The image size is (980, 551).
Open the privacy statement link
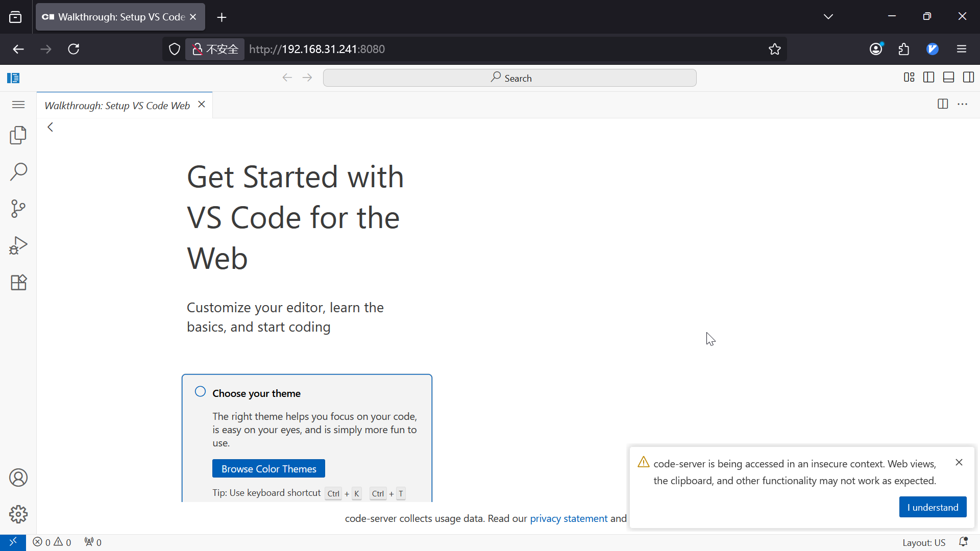tap(569, 518)
